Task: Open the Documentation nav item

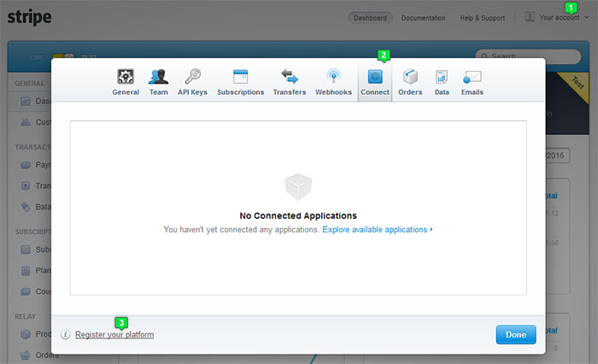Action: coord(423,18)
